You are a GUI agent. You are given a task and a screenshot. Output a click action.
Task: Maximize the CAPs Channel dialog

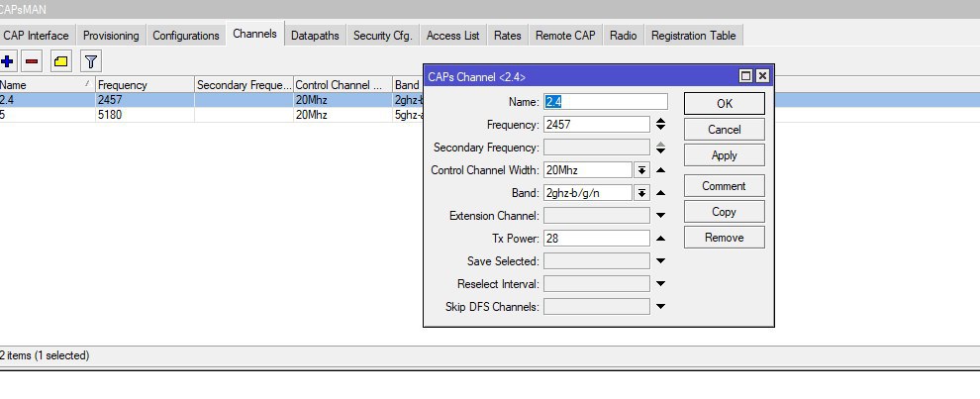coord(745,76)
